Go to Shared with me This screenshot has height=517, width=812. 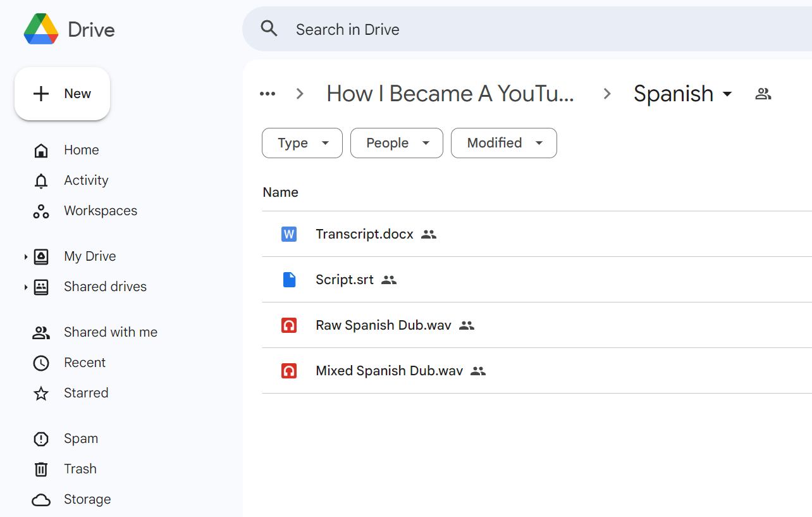[110, 332]
